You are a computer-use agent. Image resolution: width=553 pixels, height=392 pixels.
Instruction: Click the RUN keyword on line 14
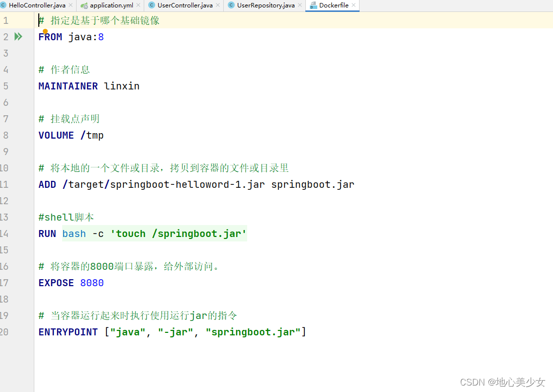coord(47,234)
